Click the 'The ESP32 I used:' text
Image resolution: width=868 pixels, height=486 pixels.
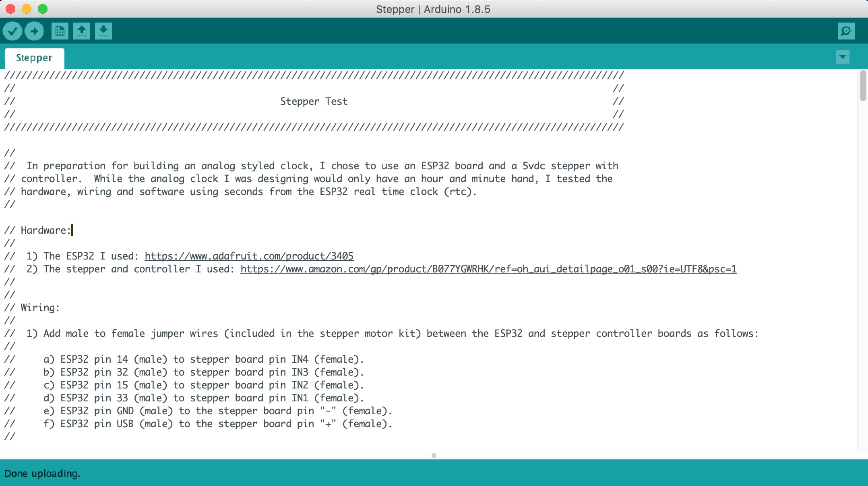[91, 256]
